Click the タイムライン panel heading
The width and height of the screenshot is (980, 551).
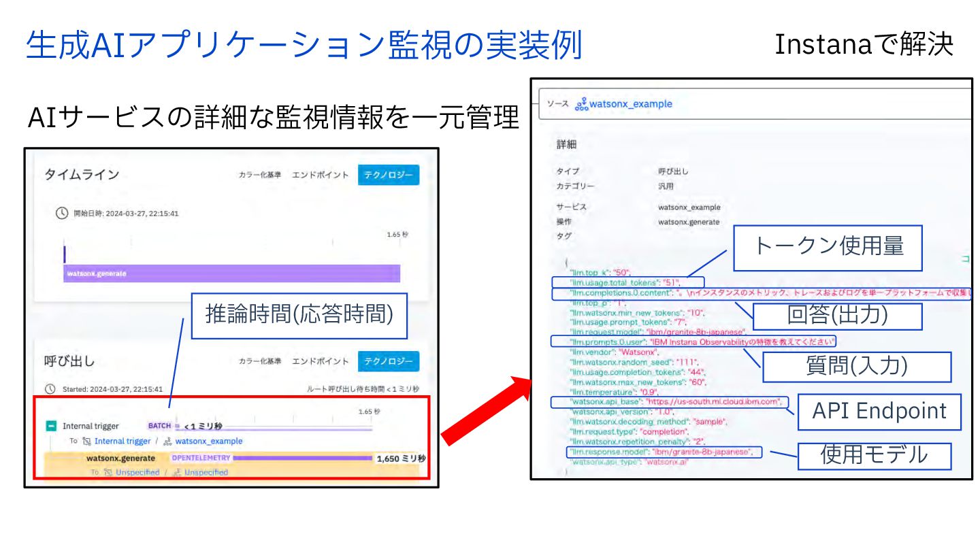pyautogui.click(x=82, y=174)
